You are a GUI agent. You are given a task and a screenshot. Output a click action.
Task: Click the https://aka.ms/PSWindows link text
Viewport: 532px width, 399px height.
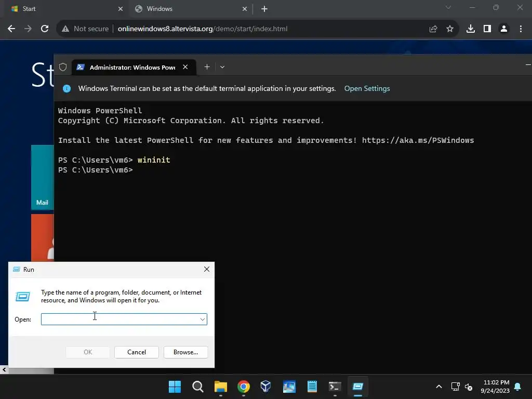pyautogui.click(x=418, y=140)
